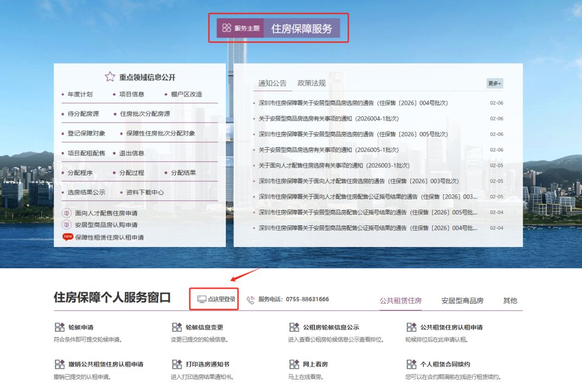Open the 保障性租赁住房认租申请 link

[109, 237]
